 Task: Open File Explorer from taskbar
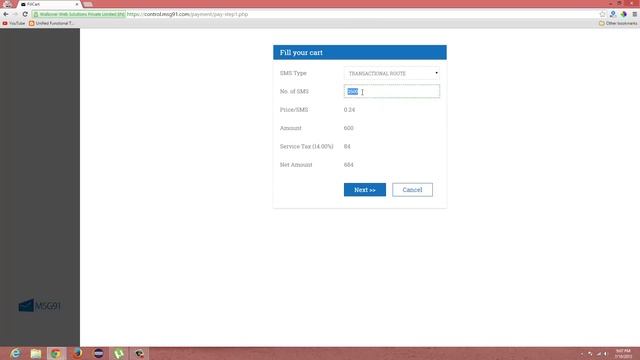(x=36, y=353)
